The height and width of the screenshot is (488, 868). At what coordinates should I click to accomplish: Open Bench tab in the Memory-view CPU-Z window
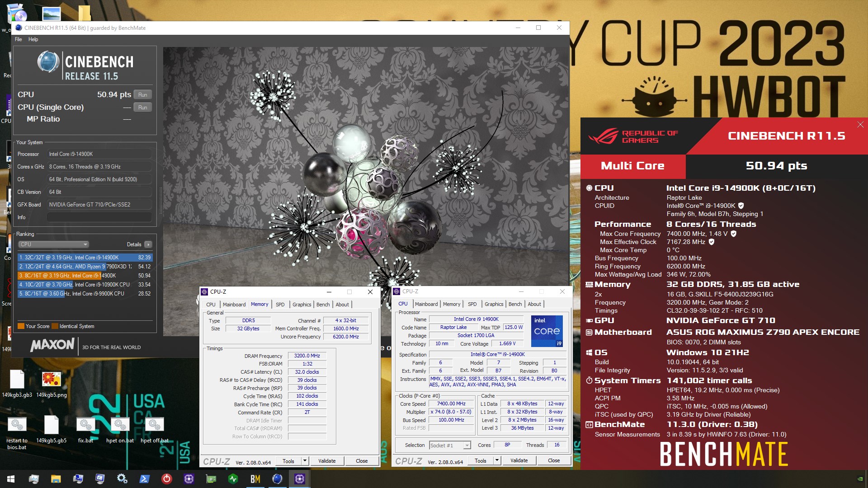pyautogui.click(x=323, y=305)
